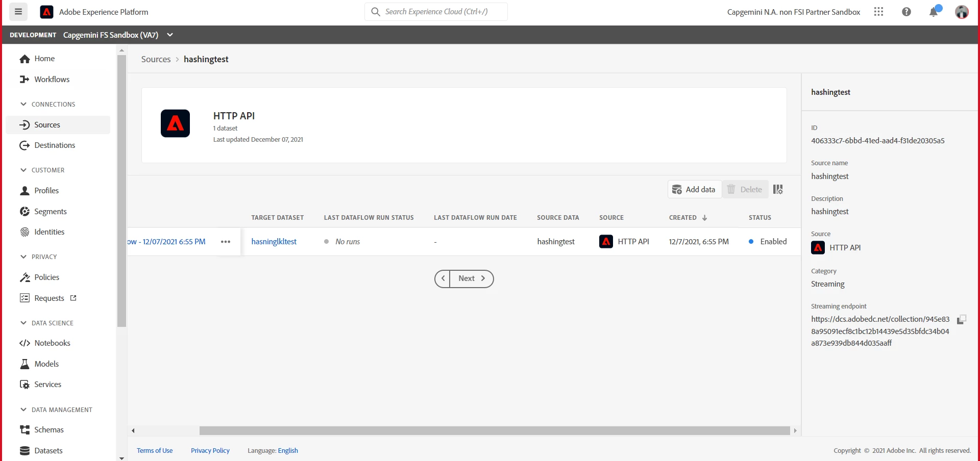
Task: Open the hamburger navigation menu
Action: (x=18, y=12)
